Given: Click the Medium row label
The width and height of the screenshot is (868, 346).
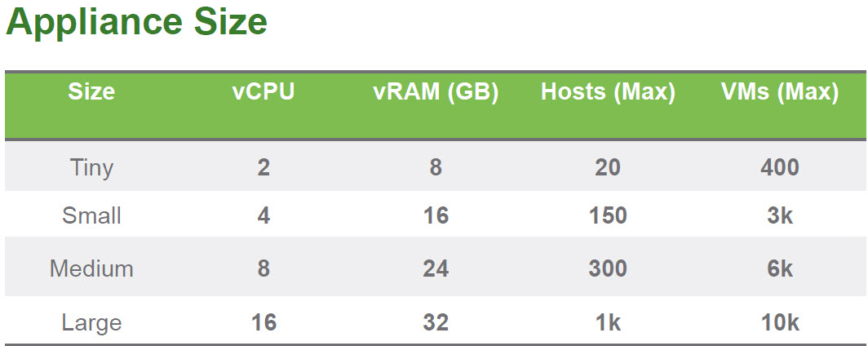Looking at the screenshot, I should click(91, 268).
